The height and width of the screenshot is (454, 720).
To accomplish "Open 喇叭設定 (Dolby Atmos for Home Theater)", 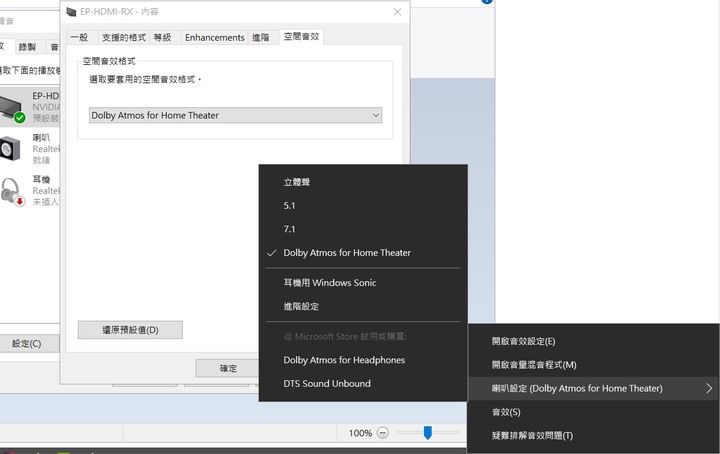I will pyautogui.click(x=593, y=388).
